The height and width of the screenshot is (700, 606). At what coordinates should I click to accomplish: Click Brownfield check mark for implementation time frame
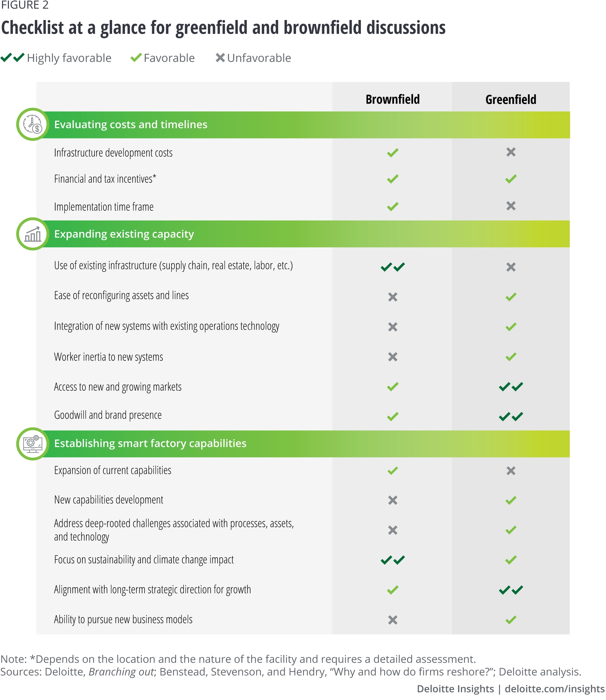point(392,206)
